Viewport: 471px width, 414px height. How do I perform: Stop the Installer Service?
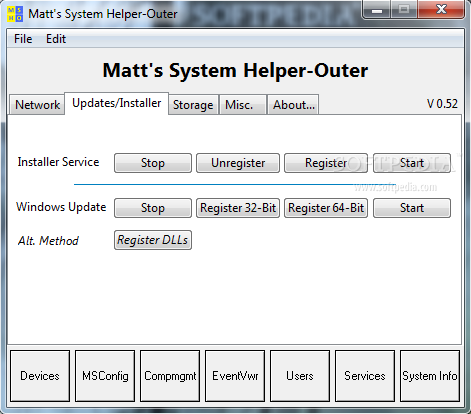pos(153,163)
